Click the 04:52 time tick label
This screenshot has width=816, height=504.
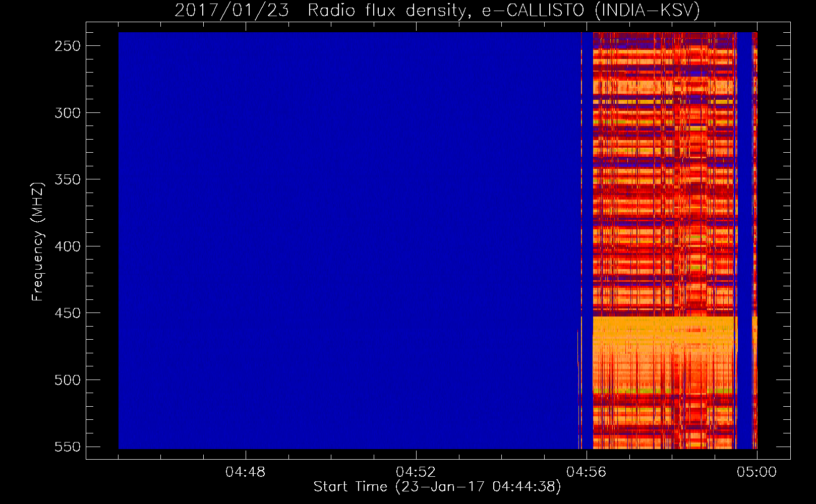click(416, 472)
